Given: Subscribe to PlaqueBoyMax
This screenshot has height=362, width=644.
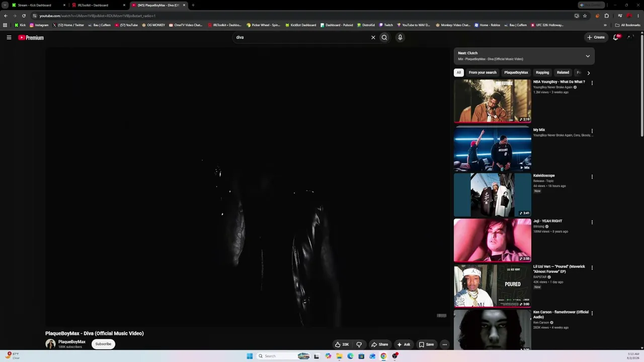Looking at the screenshot, I should 103,344.
